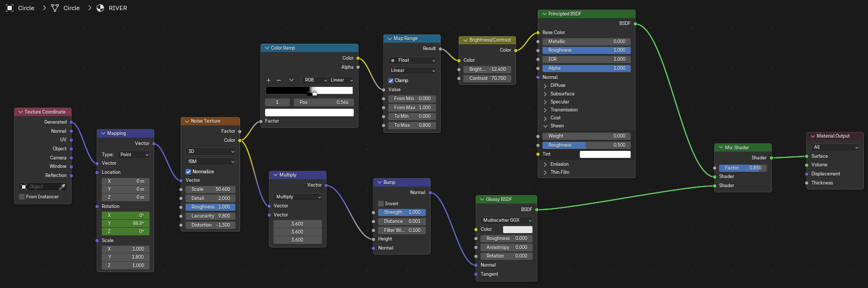This screenshot has width=868, height=288.
Task: Remove a color stop using the minus icon
Action: pyautogui.click(x=278, y=80)
